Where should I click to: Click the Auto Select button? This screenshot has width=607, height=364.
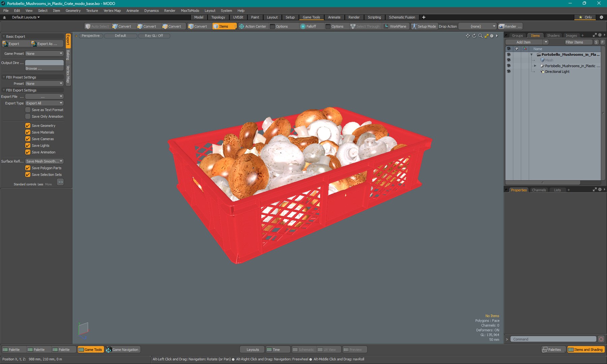[97, 26]
